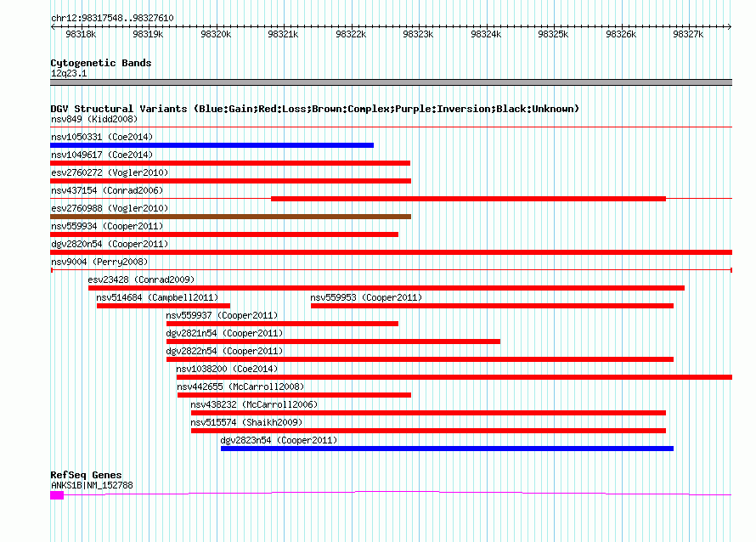This screenshot has width=756, height=542.
Task: Click the full-width red bar of dgv2820n54
Action: (x=391, y=252)
